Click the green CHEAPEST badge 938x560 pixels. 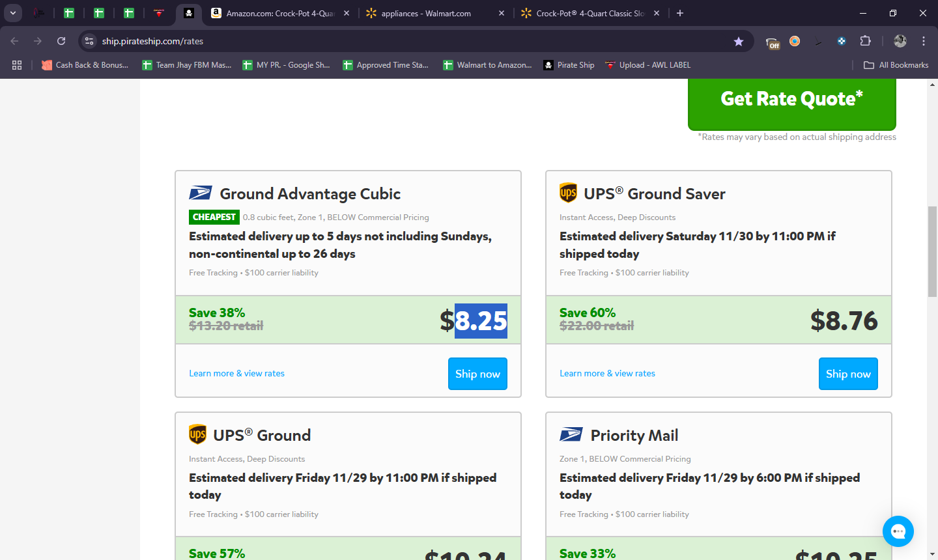pyautogui.click(x=214, y=217)
